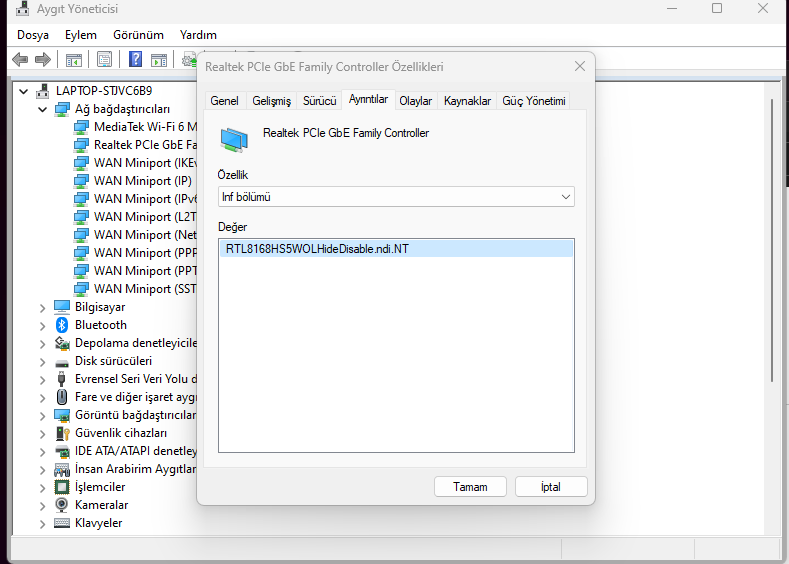Select the WAN Miniport (SST row

[x=145, y=289]
